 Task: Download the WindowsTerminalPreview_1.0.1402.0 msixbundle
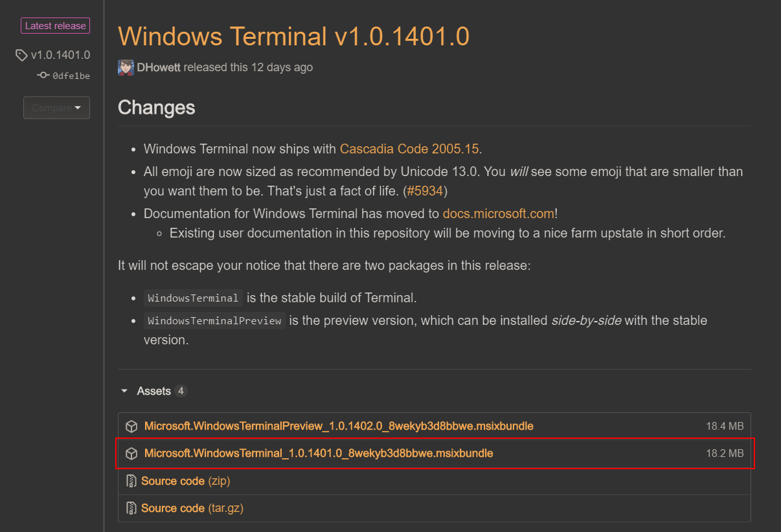pos(339,426)
